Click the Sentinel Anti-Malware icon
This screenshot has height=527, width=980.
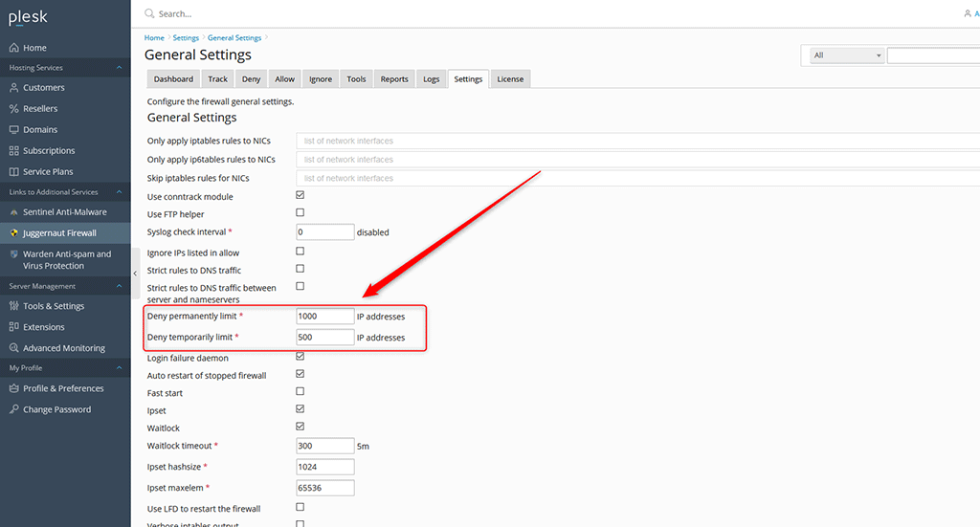click(x=13, y=212)
